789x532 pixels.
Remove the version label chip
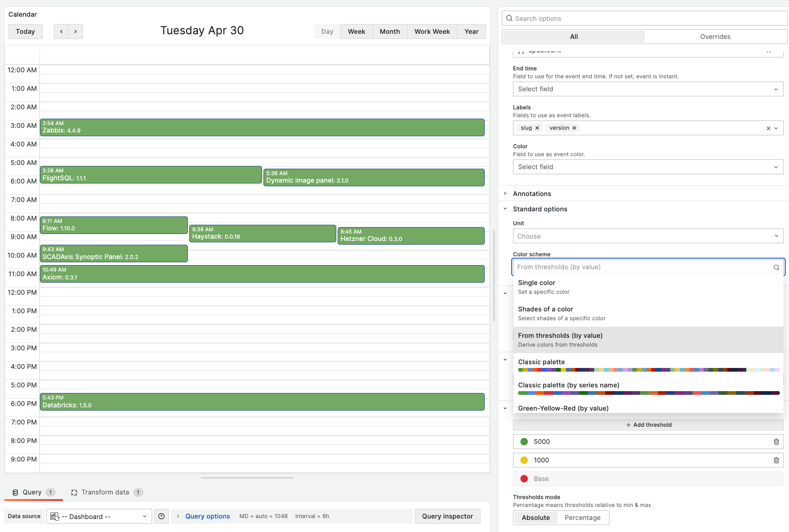tap(574, 127)
